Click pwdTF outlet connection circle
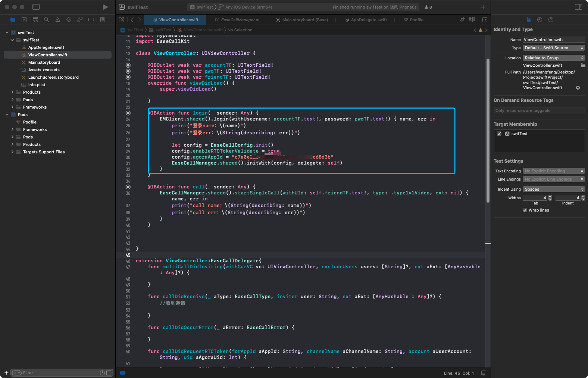588x378 pixels. [x=128, y=71]
